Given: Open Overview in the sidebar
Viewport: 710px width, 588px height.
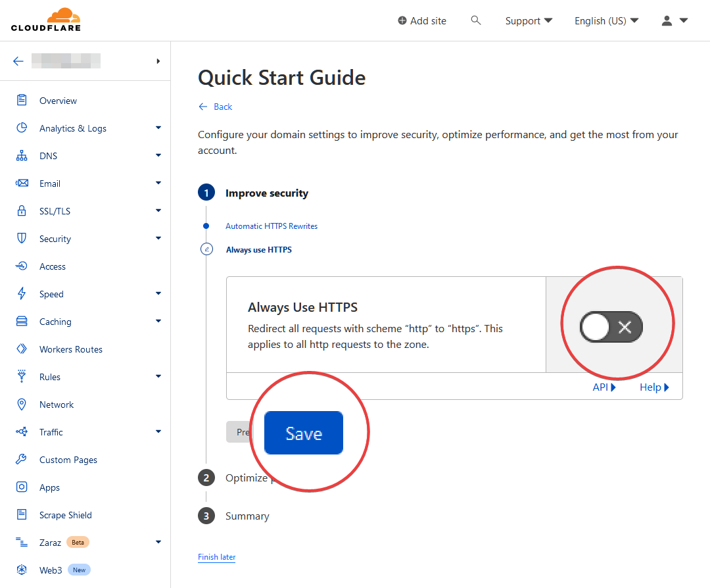Looking at the screenshot, I should [x=58, y=101].
